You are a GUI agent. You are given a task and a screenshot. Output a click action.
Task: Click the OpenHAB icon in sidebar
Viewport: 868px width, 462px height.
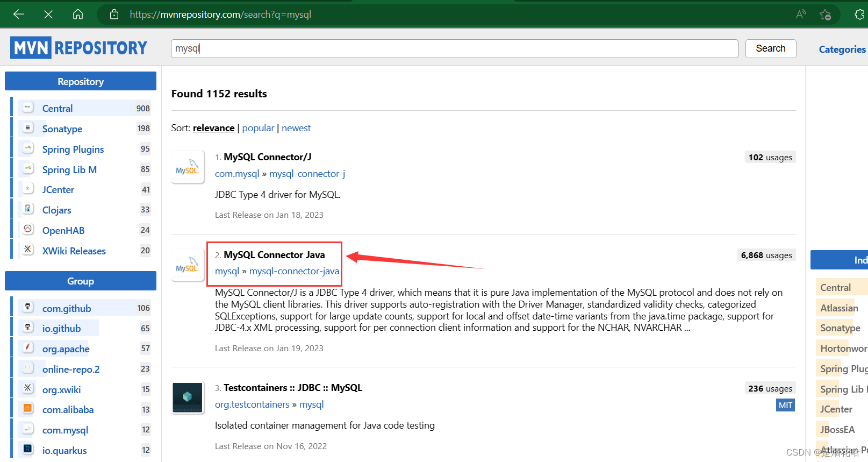(28, 230)
